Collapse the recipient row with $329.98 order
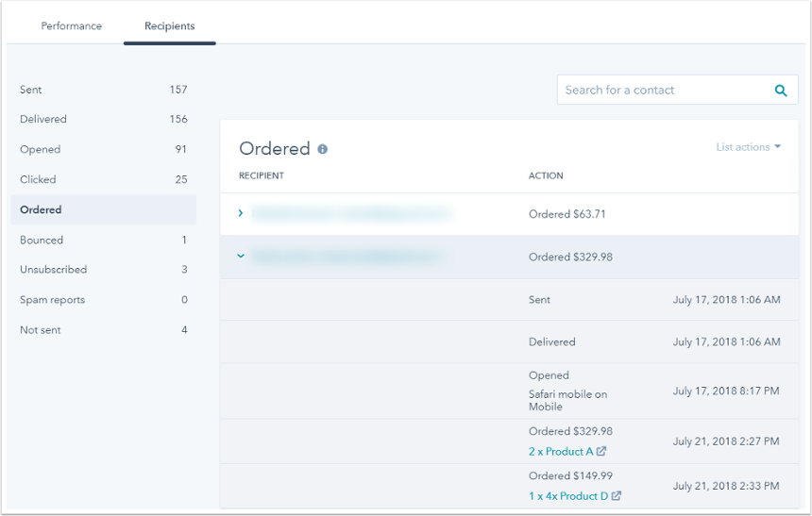 (x=241, y=256)
